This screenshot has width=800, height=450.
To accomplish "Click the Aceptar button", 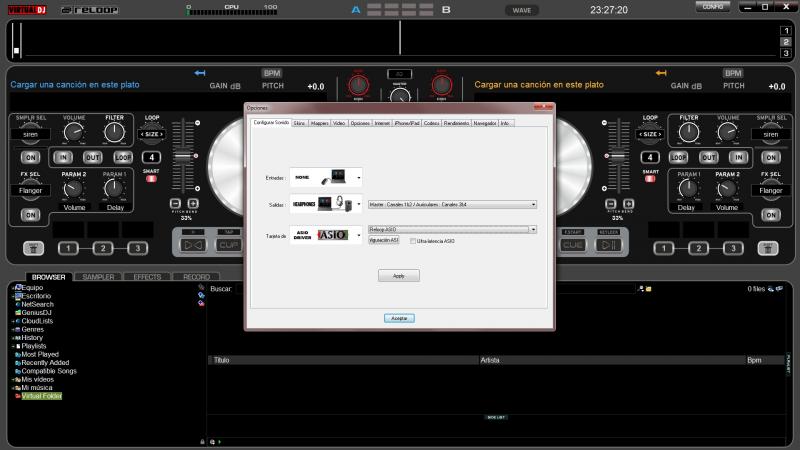I will click(x=399, y=318).
